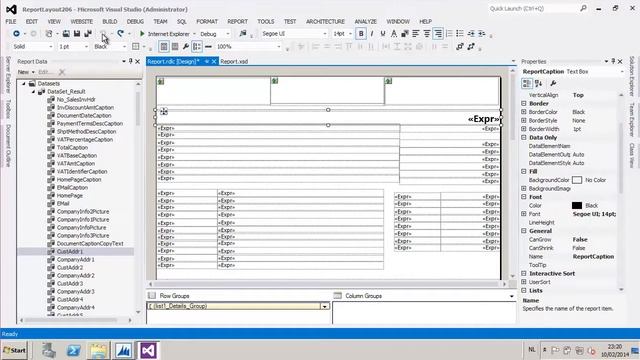The height and width of the screenshot is (360, 640).
Task: Open the REPORT menu
Action: (x=238, y=21)
